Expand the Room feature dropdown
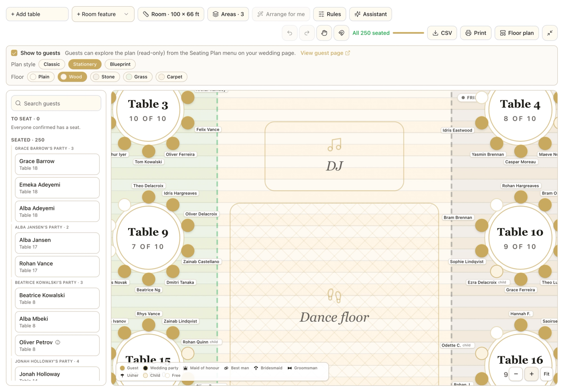The image size is (564, 392). (x=103, y=14)
